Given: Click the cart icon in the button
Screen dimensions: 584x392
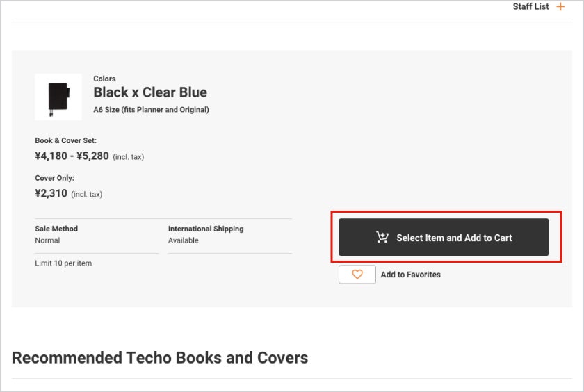Looking at the screenshot, I should 382,238.
